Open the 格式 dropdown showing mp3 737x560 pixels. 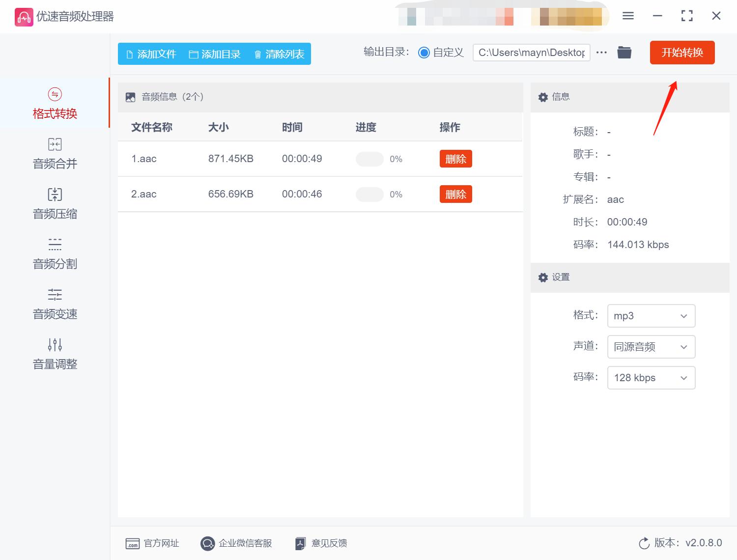tap(651, 316)
